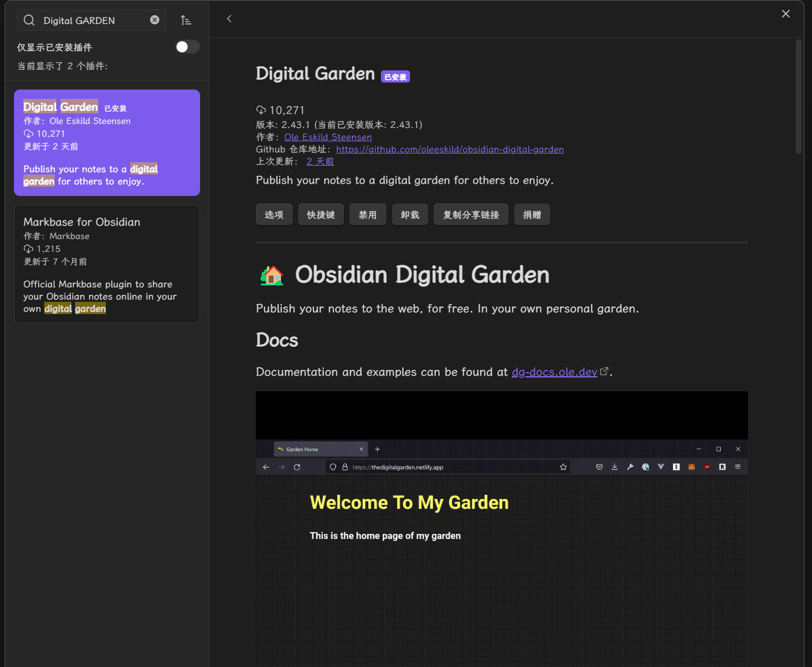Click the 'Welcome To My Garden' demo screenshot
Image resolution: width=812 pixels, height=667 pixels.
click(x=502, y=529)
